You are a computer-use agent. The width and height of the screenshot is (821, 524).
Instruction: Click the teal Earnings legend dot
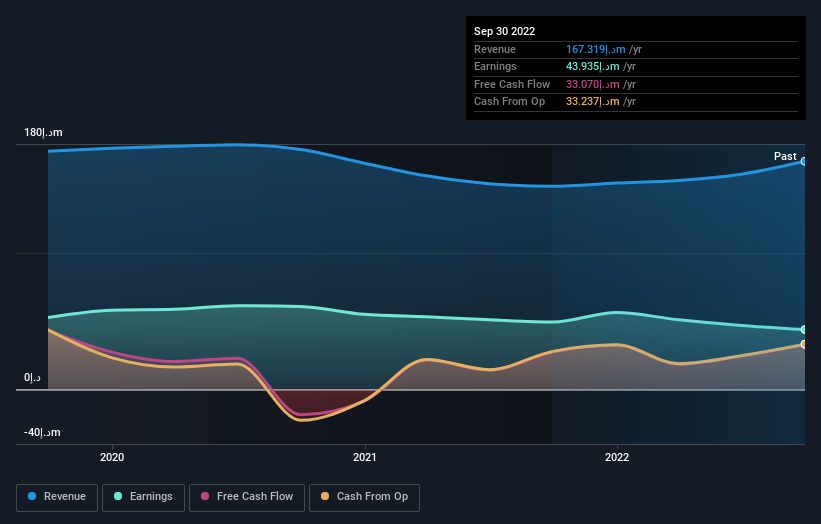coord(118,496)
